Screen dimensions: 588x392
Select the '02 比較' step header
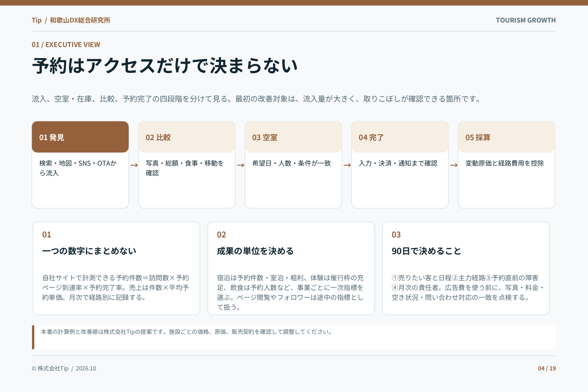coord(187,137)
